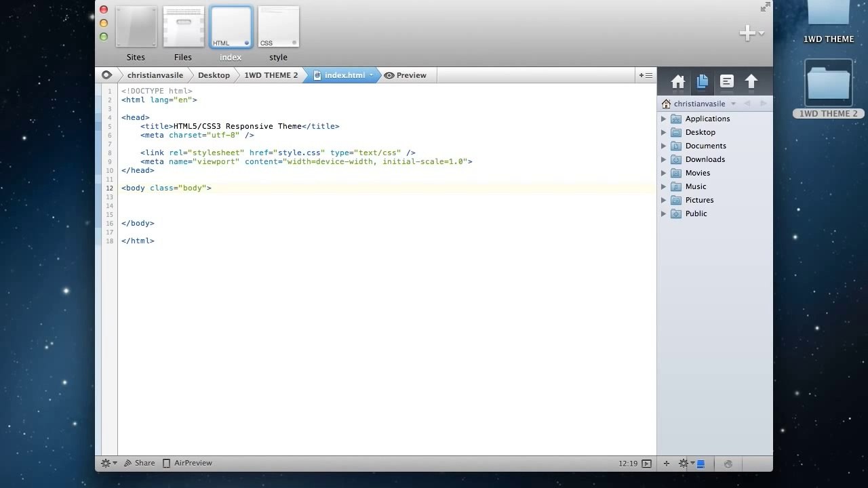
Task: Select the Applications folder row
Action: click(715, 119)
